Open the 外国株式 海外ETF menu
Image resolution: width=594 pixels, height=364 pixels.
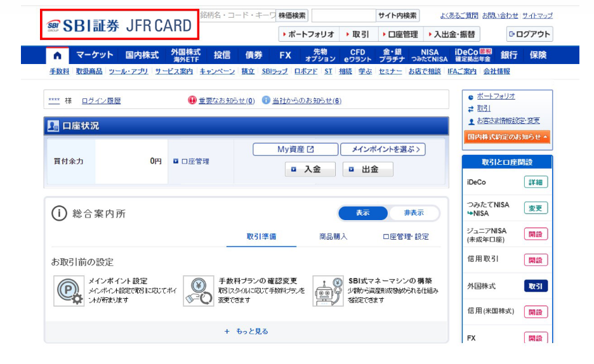point(185,55)
